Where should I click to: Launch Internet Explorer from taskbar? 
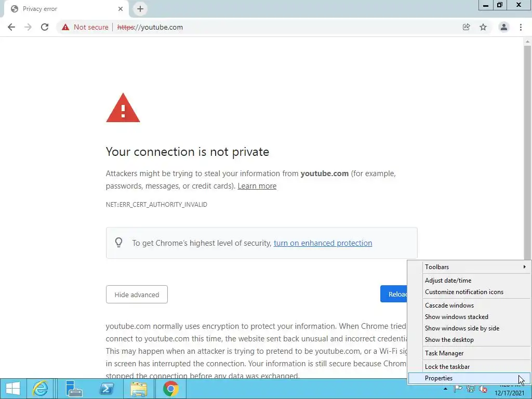tap(41, 389)
